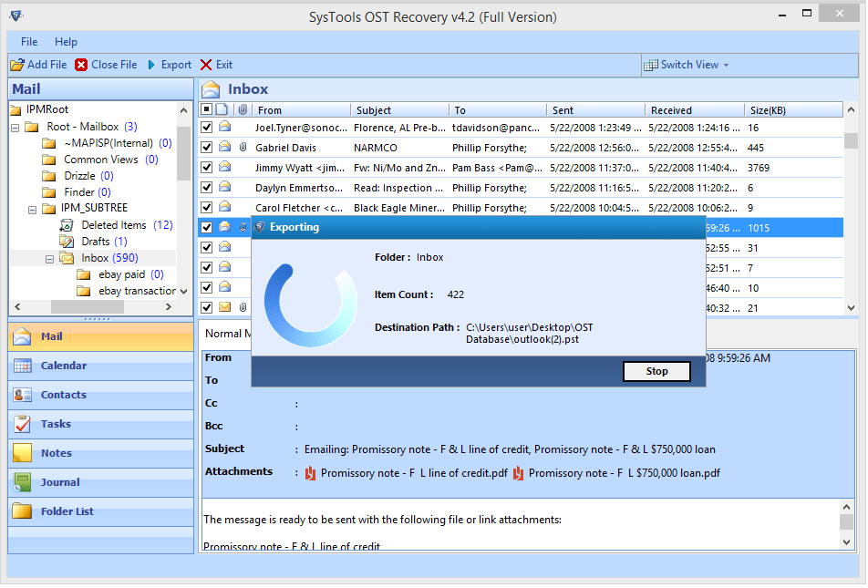Click email list scroll down arrow

tap(852, 308)
